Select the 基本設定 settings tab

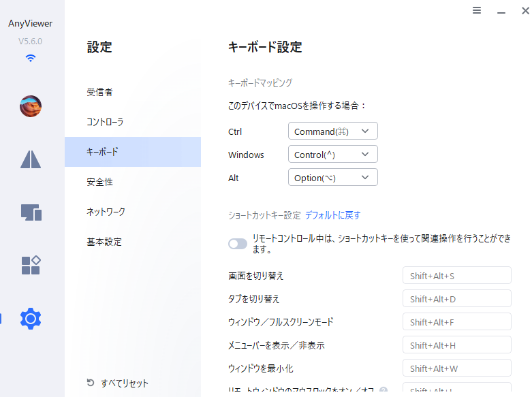(133, 242)
